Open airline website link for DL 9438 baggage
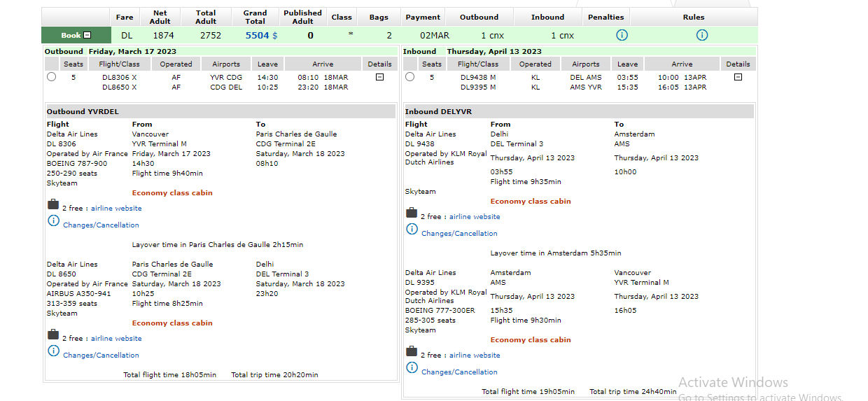Image resolution: width=868 pixels, height=401 pixels. tap(475, 217)
